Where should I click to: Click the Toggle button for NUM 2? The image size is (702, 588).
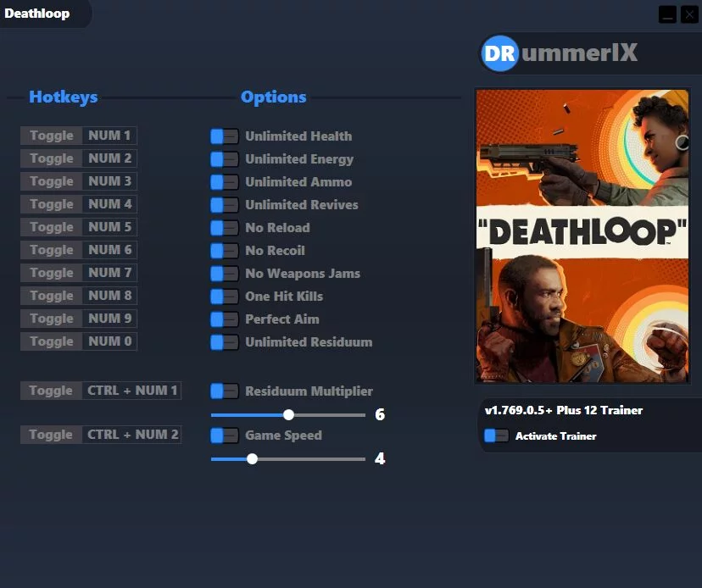click(x=51, y=158)
